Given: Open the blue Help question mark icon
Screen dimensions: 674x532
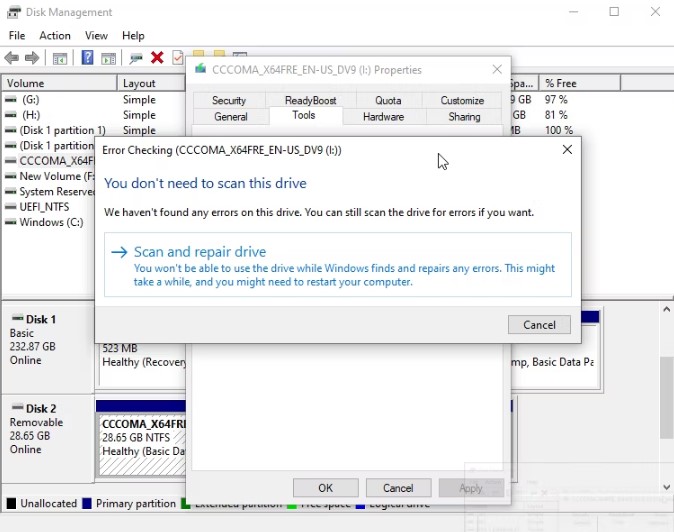Looking at the screenshot, I should coord(87,58).
